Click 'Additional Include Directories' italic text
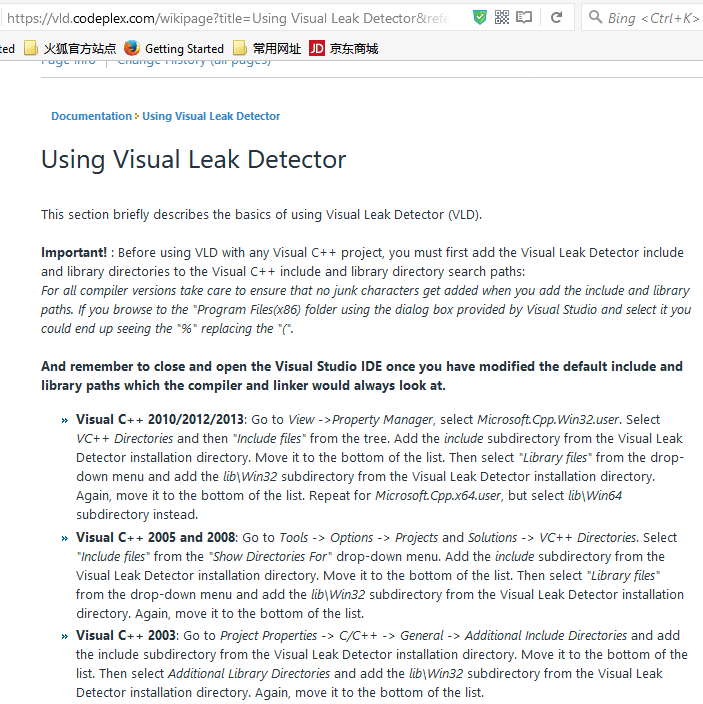Screen dimensions: 703x704 coord(546,635)
